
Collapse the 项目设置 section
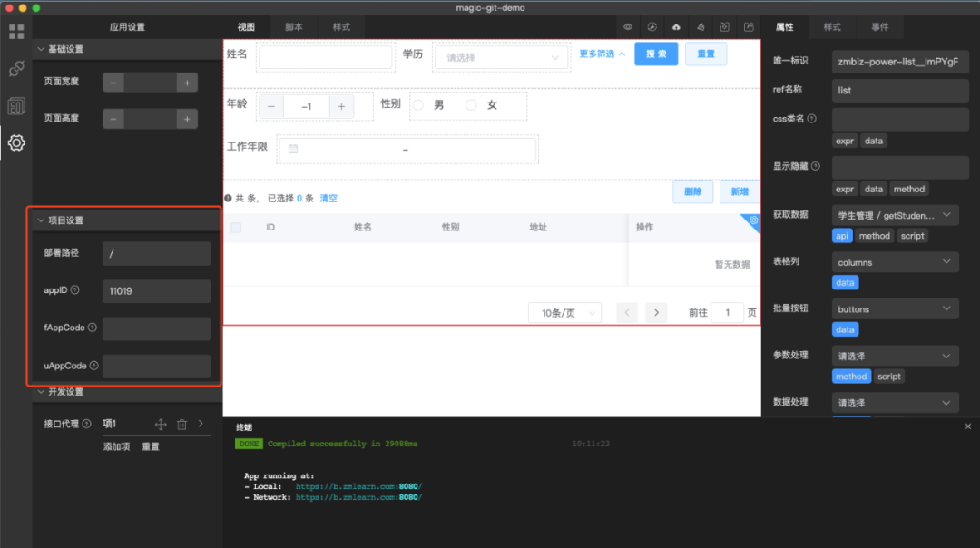point(41,220)
